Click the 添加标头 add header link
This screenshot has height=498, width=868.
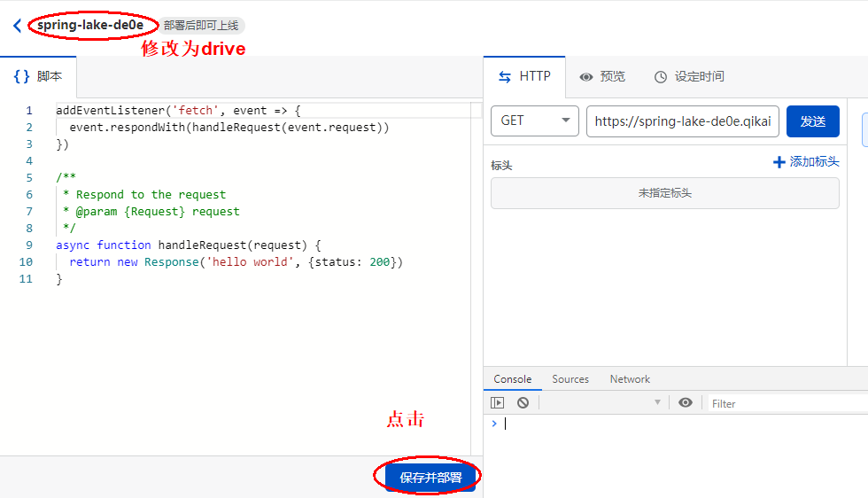pos(814,162)
